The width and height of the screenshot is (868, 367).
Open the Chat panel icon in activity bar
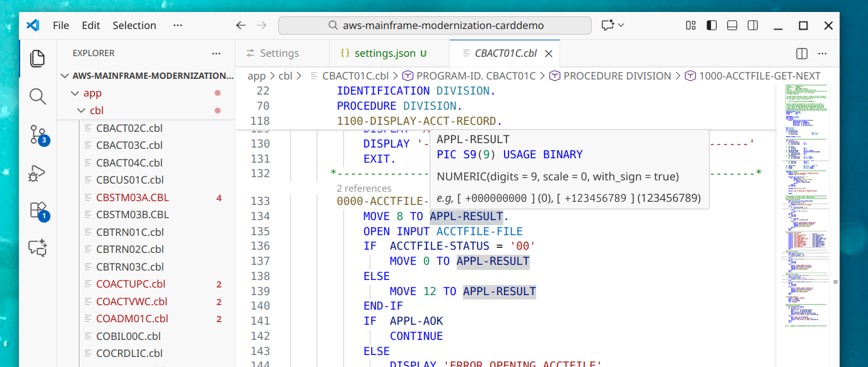tap(38, 248)
